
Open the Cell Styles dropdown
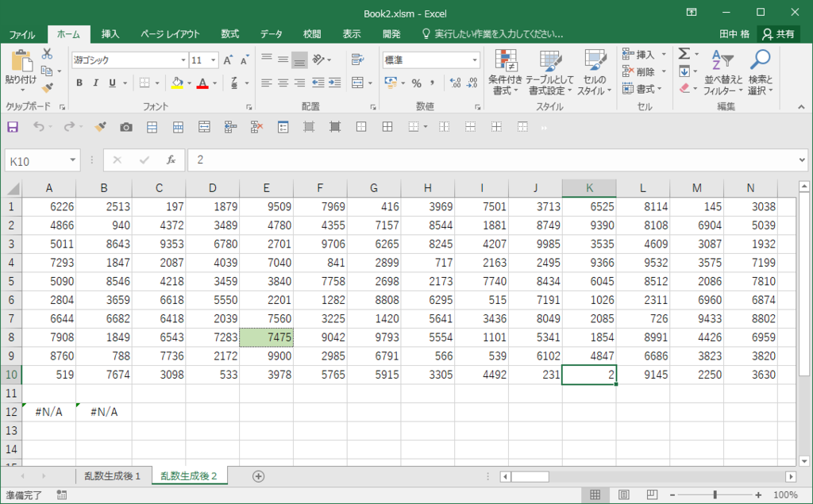coord(594,72)
